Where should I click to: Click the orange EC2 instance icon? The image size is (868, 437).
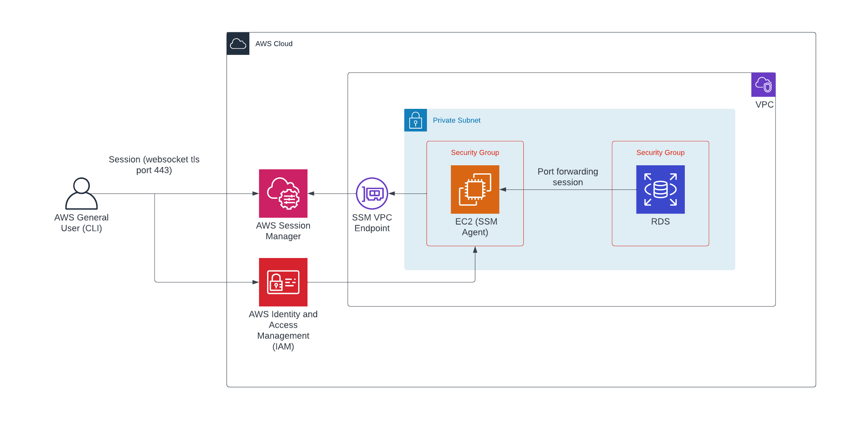(x=475, y=189)
